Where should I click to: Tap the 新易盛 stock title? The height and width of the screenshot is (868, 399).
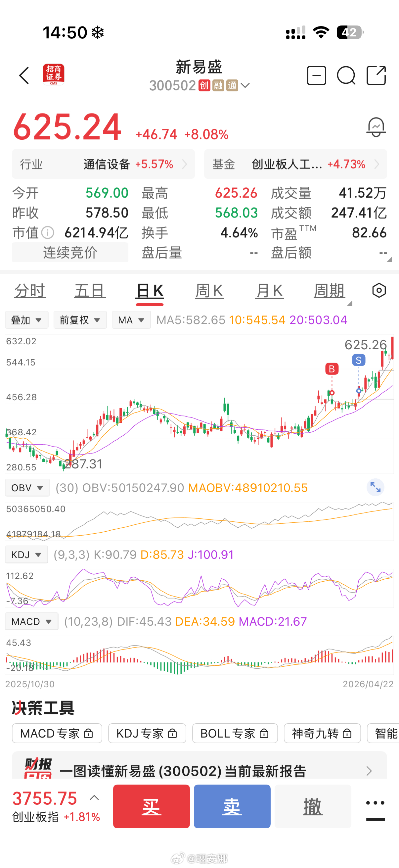(199, 67)
